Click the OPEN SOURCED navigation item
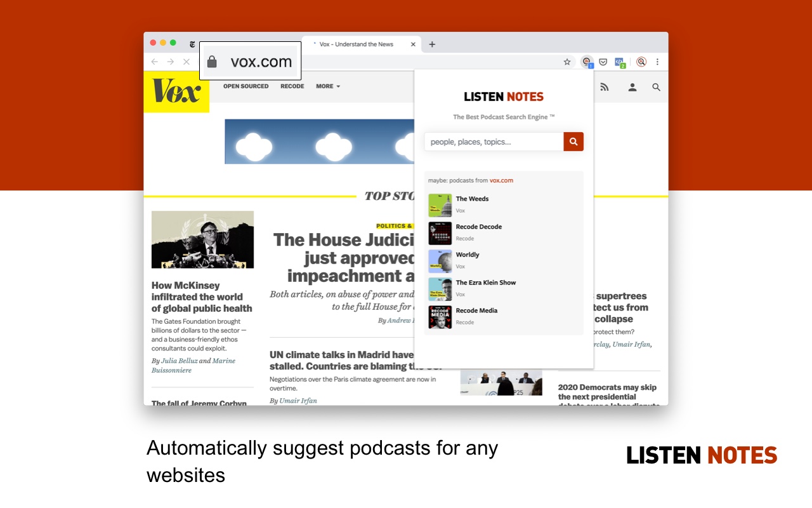 coord(246,86)
